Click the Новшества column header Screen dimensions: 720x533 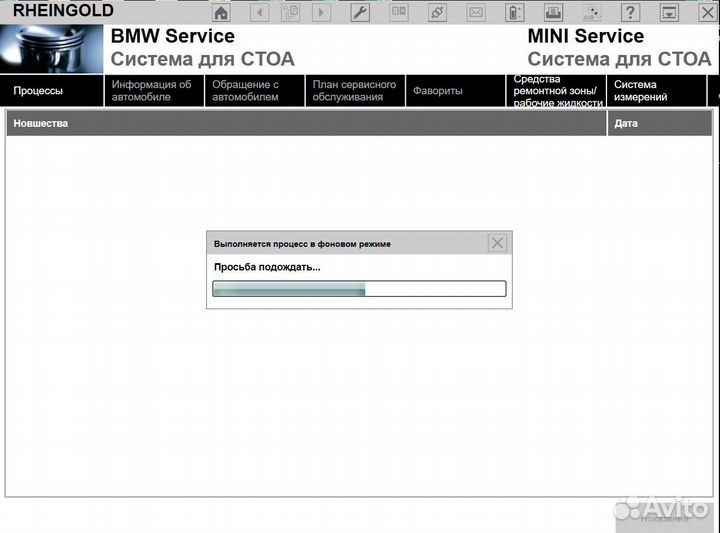click(x=306, y=123)
